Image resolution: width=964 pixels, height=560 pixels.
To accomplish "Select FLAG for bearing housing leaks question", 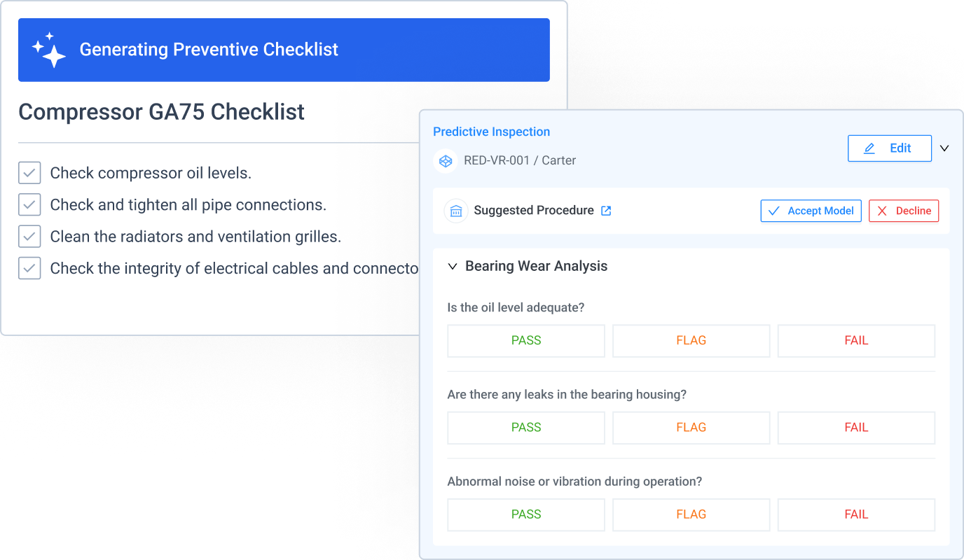I will 691,428.
